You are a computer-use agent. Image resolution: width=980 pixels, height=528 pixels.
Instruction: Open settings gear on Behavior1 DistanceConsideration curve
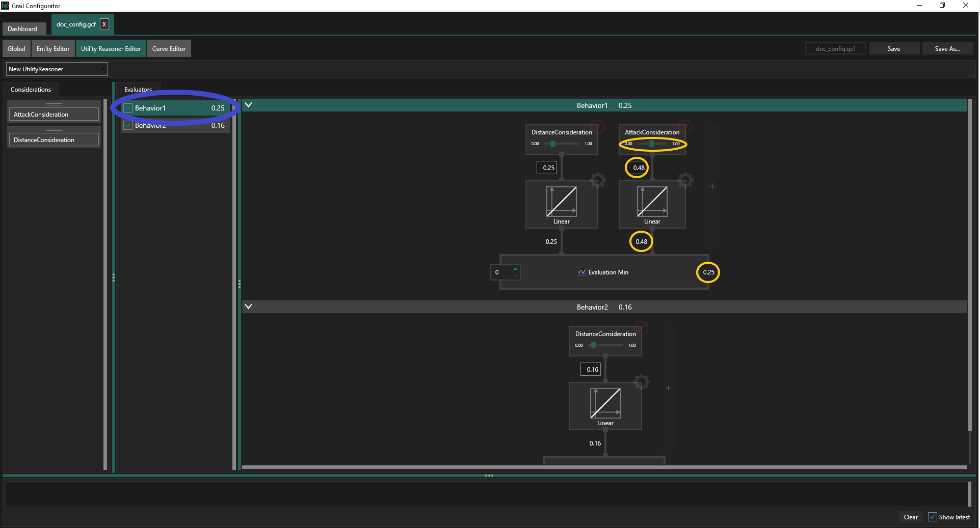click(597, 180)
